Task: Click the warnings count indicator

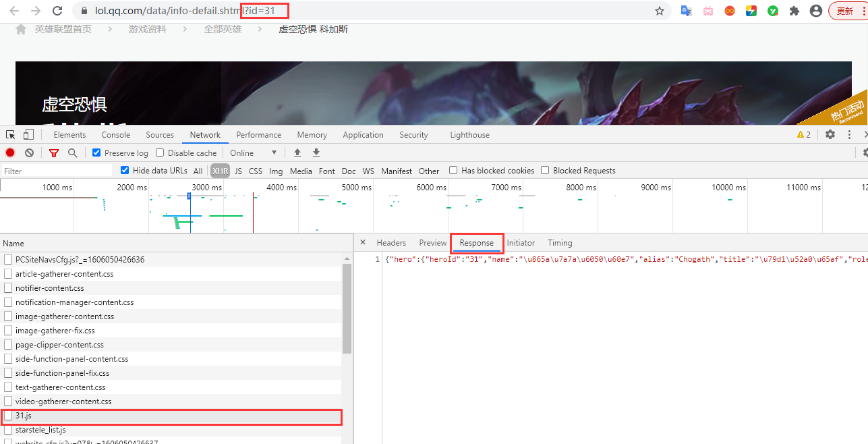Action: pyautogui.click(x=804, y=135)
